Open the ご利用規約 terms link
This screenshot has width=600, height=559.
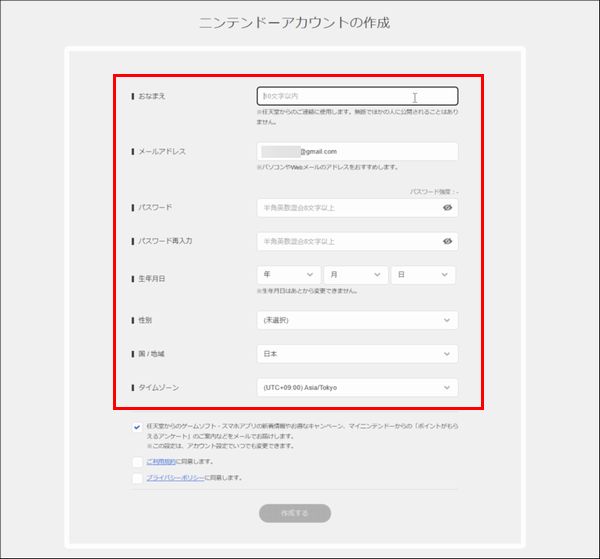tap(161, 462)
